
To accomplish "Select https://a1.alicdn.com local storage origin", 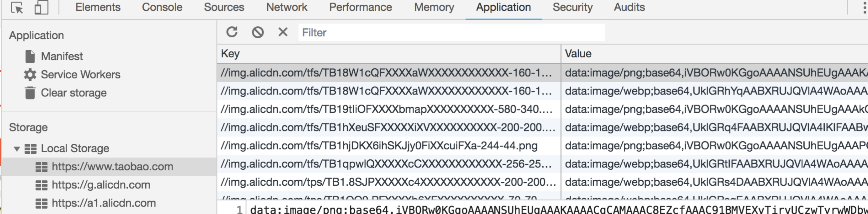I will point(104,203).
